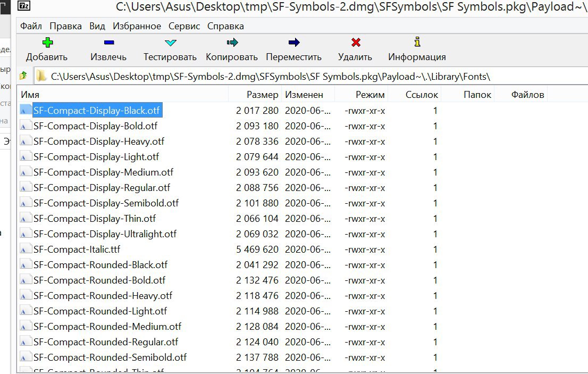Image resolution: width=588 pixels, height=374 pixels.
Task: Select SF-Compact-Rounded-Heavy.otf file
Action: pyautogui.click(x=103, y=296)
